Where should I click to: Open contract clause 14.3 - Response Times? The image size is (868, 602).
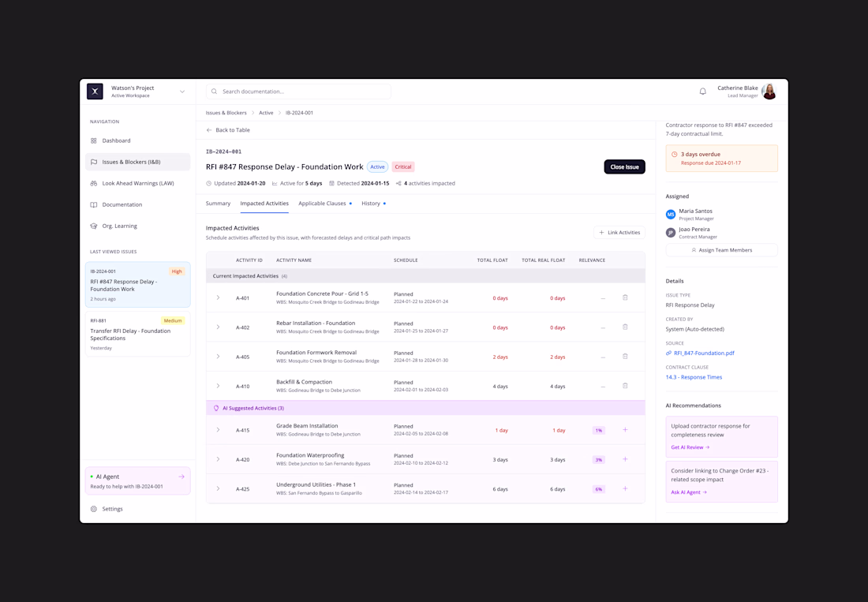[x=694, y=377]
